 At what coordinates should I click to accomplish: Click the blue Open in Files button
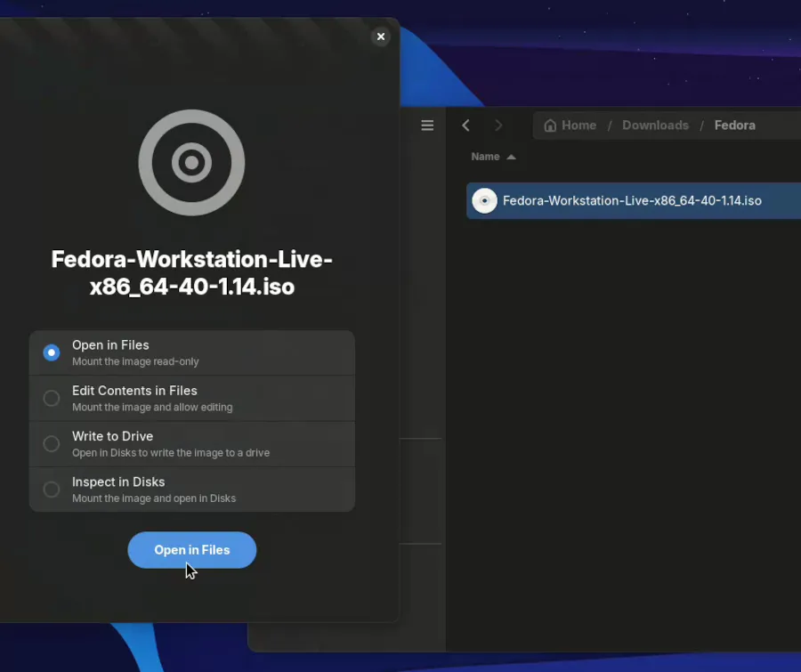pos(192,550)
